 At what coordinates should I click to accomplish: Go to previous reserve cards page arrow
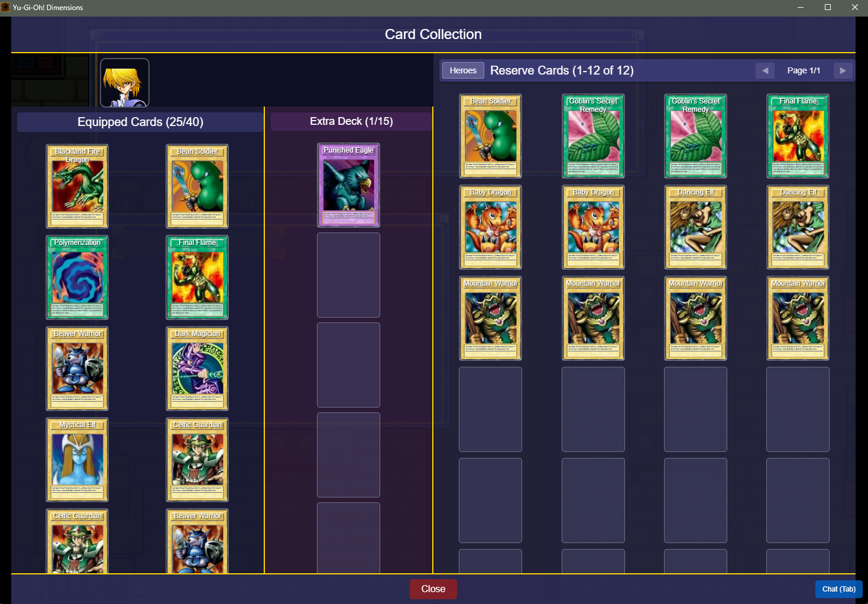(765, 70)
